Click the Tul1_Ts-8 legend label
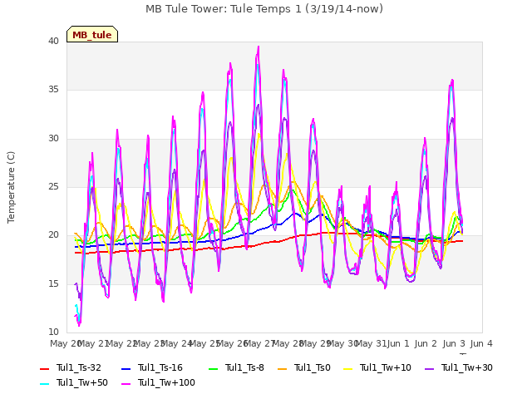This screenshot has width=532, height=399. [244, 367]
